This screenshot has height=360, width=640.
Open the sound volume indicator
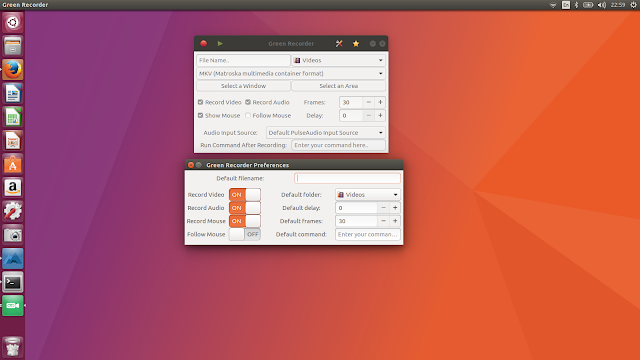(x=602, y=5)
